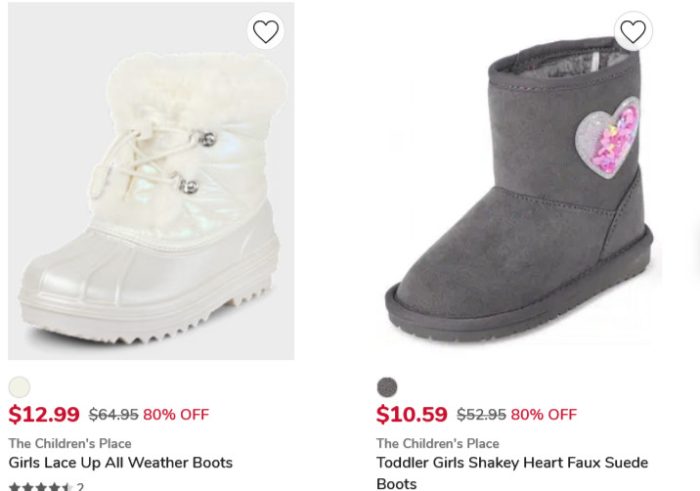Click The Children's Place brand under white boots
Image resolution: width=700 pixels, height=491 pixels.
tap(70, 443)
